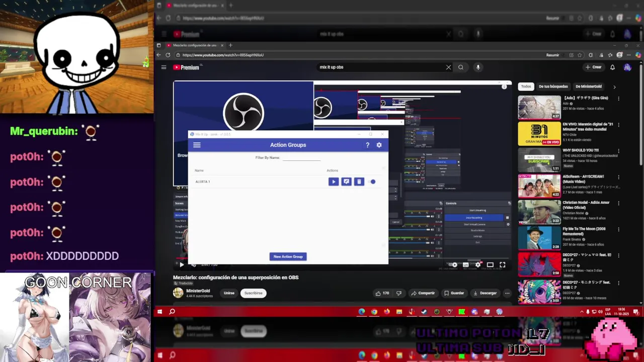Toggle the ALERTA 1 enable switch
644x362 pixels.
coord(372,182)
